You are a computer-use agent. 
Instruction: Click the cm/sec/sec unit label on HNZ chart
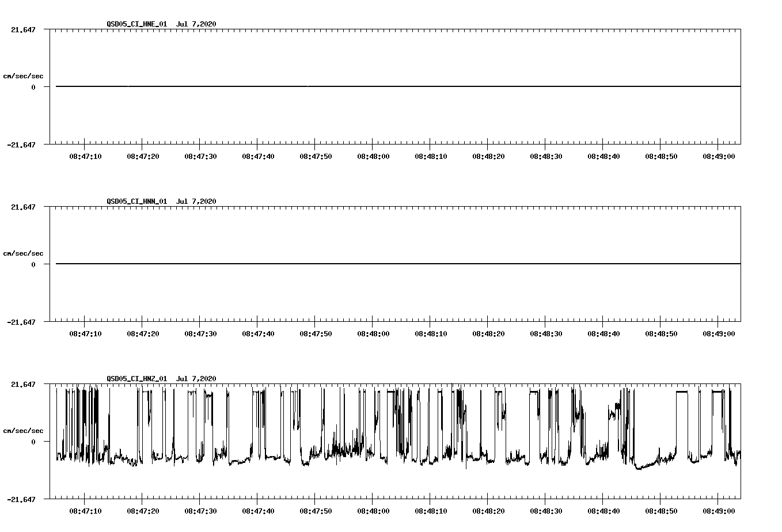(23, 431)
